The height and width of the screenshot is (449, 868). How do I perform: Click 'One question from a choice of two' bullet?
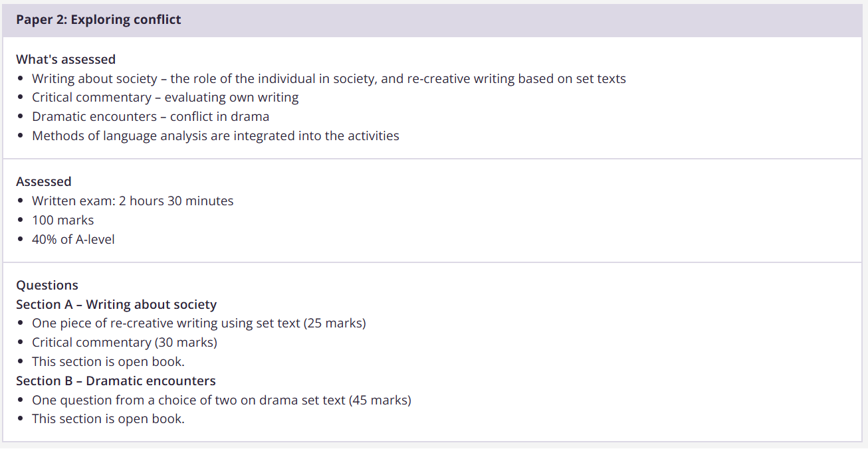[x=221, y=401]
